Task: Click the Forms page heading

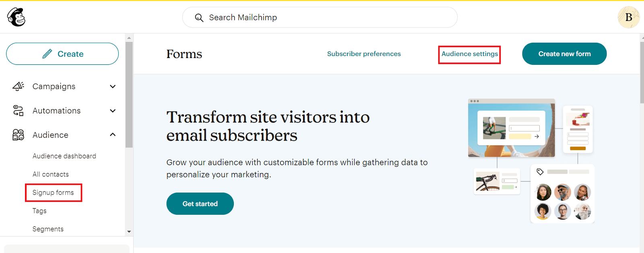Action: tap(184, 54)
